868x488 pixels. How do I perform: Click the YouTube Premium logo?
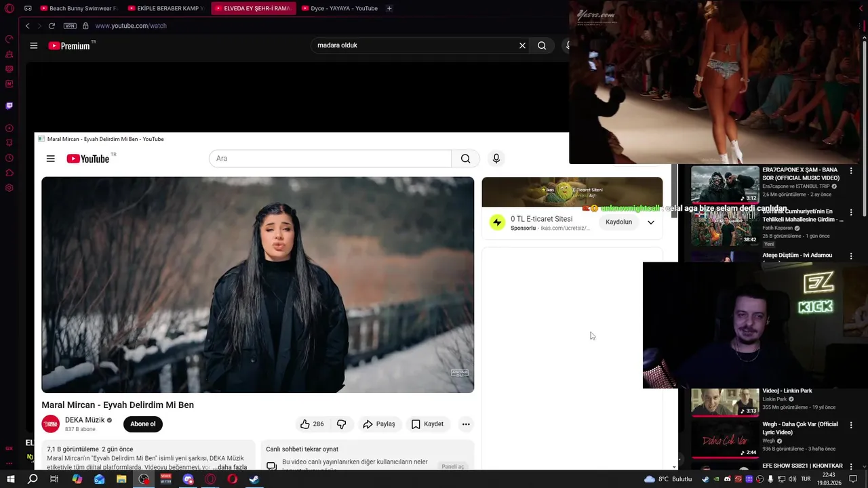[x=69, y=45]
